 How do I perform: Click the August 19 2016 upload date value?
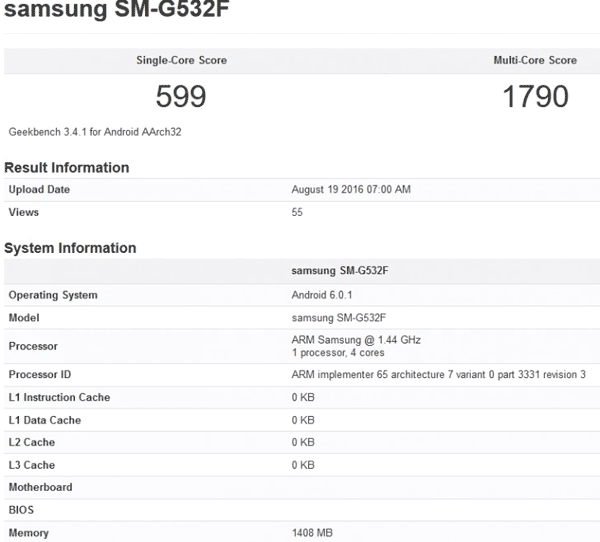(350, 190)
